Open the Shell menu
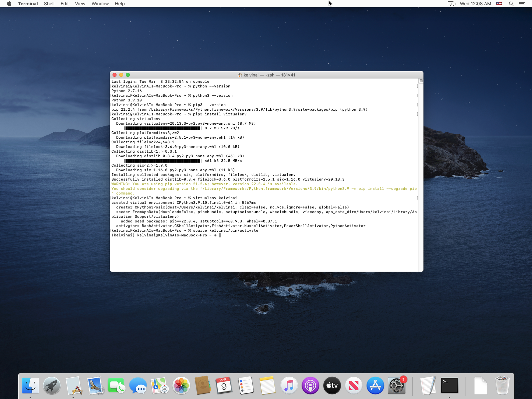Viewport: 532px width, 399px height. pyautogui.click(x=49, y=4)
